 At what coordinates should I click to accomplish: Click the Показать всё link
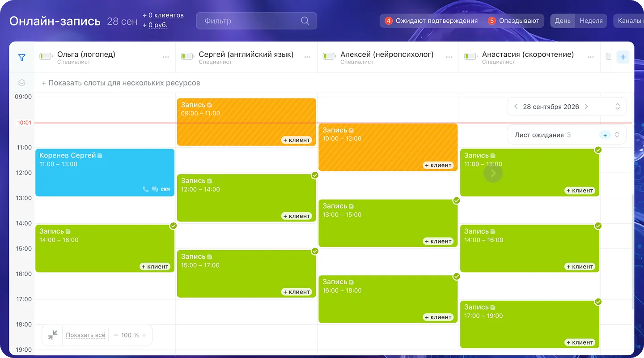[85, 335]
